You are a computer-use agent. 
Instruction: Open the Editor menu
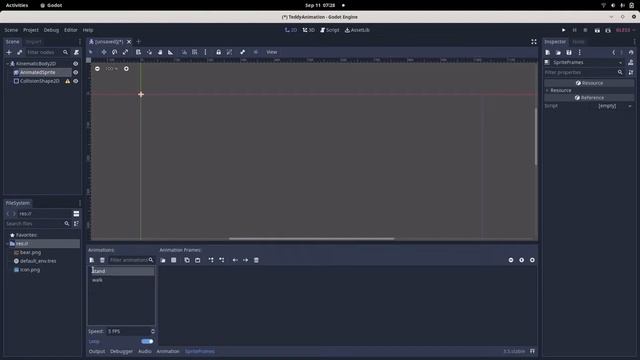(x=70, y=30)
